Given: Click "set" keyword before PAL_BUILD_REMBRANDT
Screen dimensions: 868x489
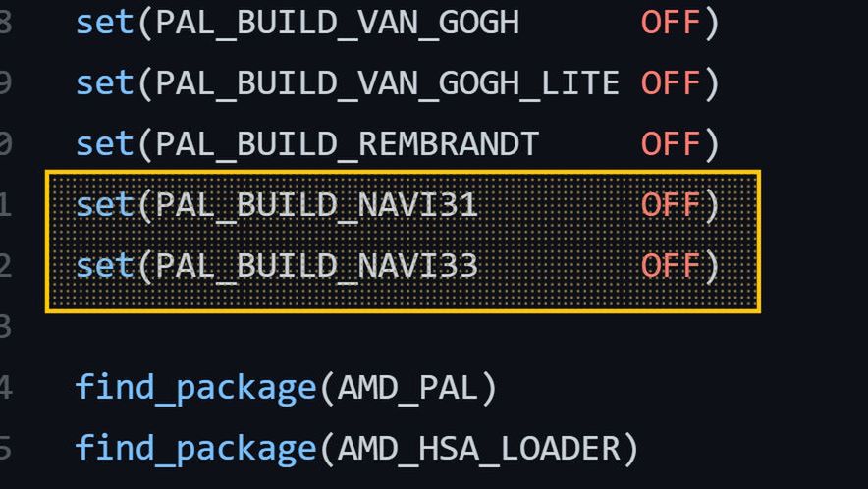Looking at the screenshot, I should 104,143.
